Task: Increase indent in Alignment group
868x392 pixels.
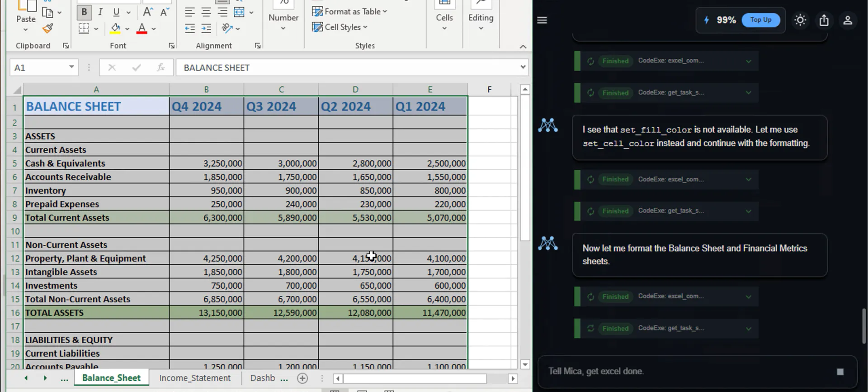Action: [206, 29]
